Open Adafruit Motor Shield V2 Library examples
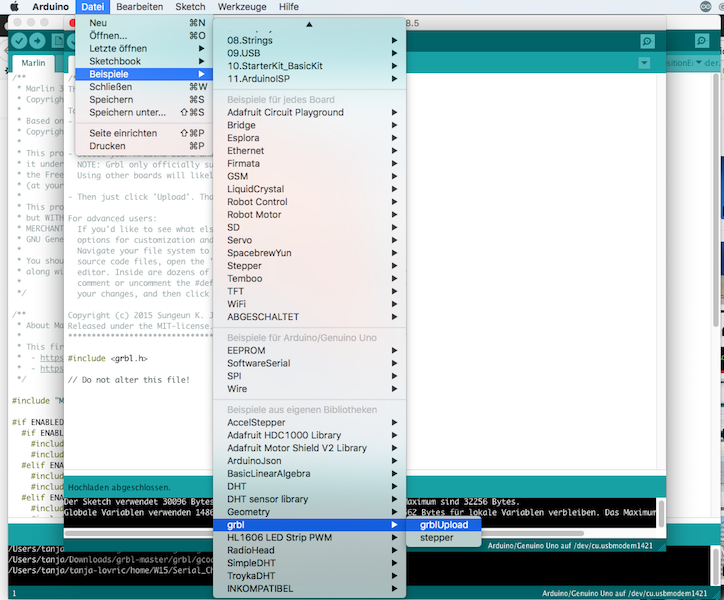The height and width of the screenshot is (600, 724). pos(309,448)
